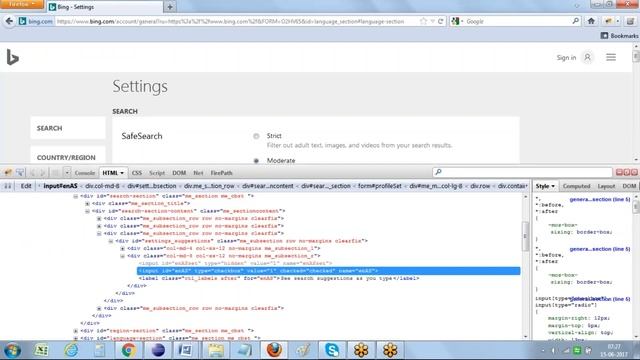Open the Layout side-panel tab
Screen dimensions: 640x360
point(606,186)
